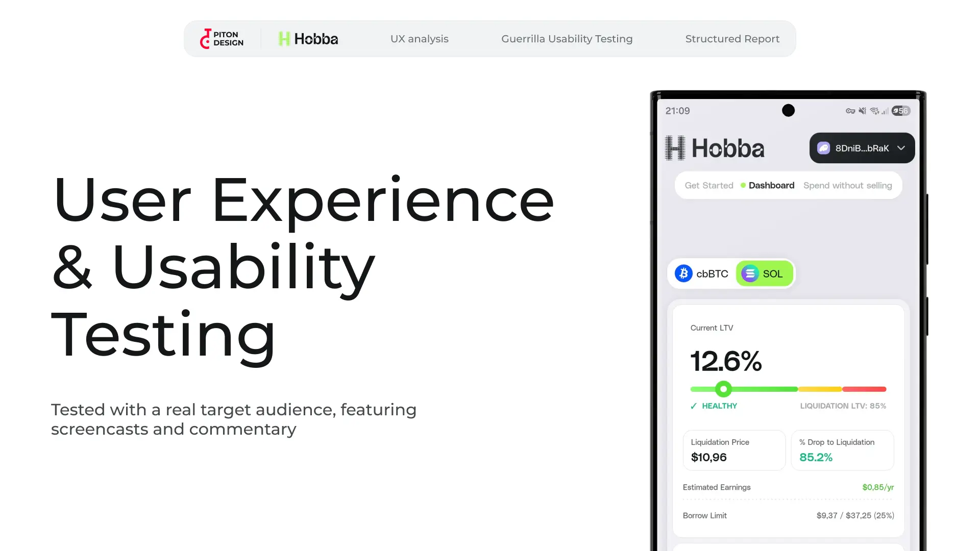Click the 12.6% Current LTV value
Viewport: 980px width, 551px height.
[726, 361]
